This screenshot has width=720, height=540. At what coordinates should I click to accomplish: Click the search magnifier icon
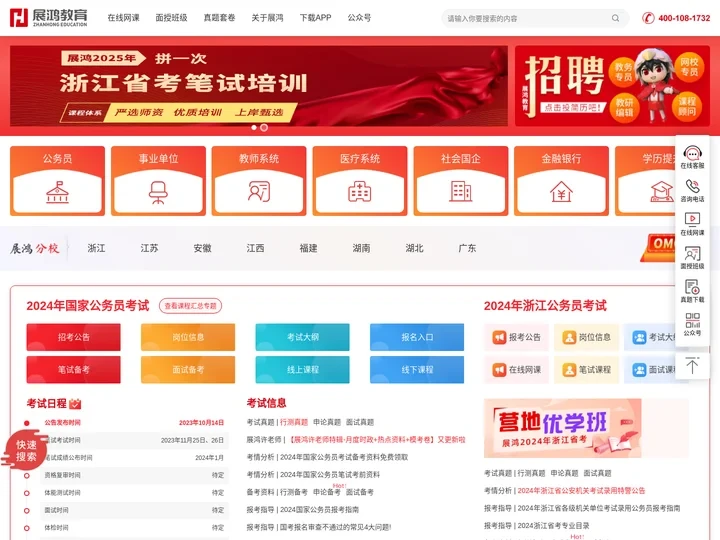pos(615,18)
